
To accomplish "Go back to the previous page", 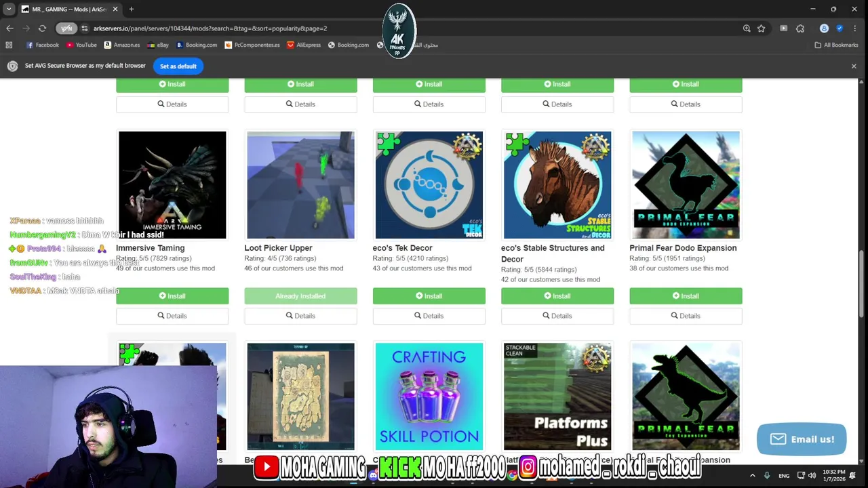I will click(x=9, y=28).
